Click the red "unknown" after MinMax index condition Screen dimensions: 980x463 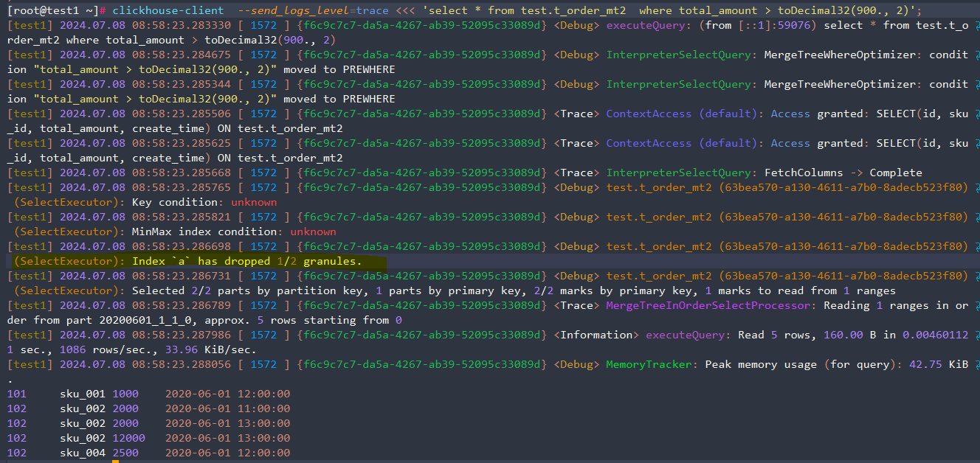pos(313,231)
